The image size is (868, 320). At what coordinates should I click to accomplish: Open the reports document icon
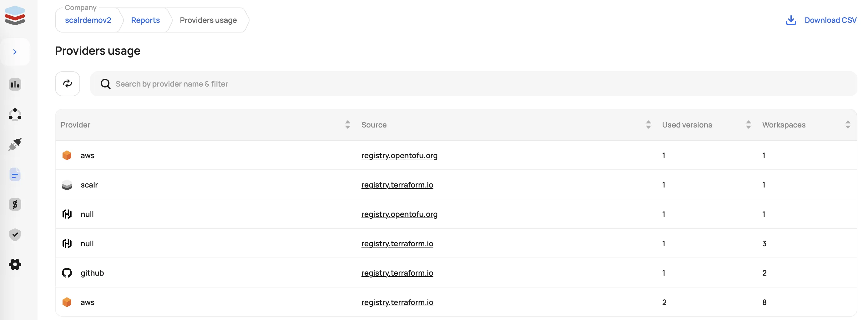pos(15,174)
